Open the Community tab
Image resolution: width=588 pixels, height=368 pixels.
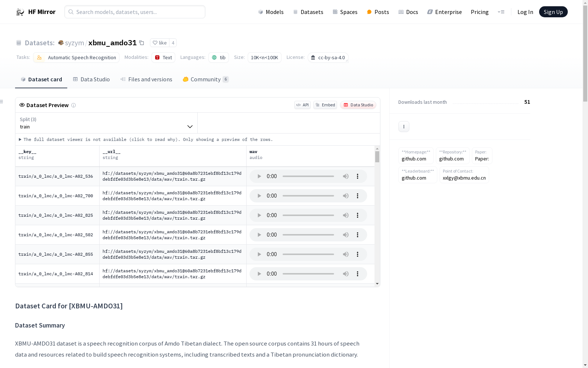pyautogui.click(x=206, y=79)
